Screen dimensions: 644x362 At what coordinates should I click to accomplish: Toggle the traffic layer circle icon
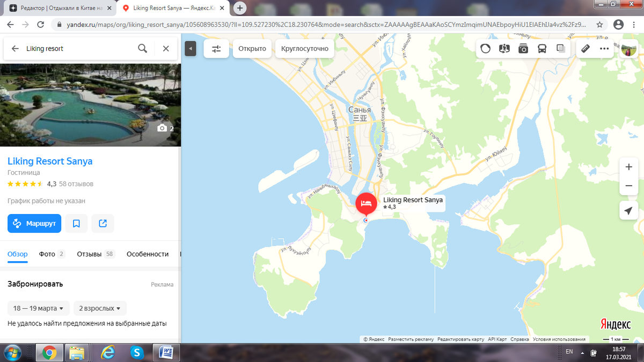485,48
